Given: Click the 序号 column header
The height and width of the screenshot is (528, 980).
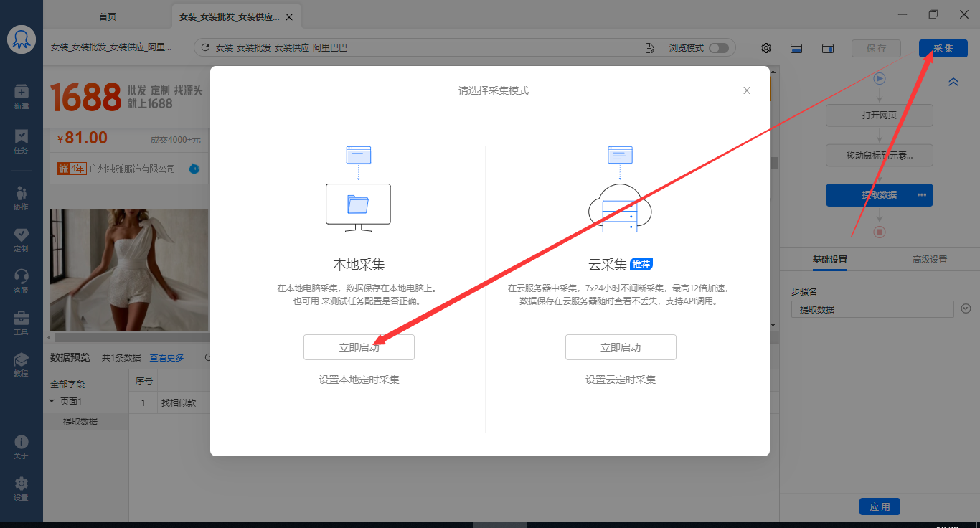Looking at the screenshot, I should click(144, 380).
